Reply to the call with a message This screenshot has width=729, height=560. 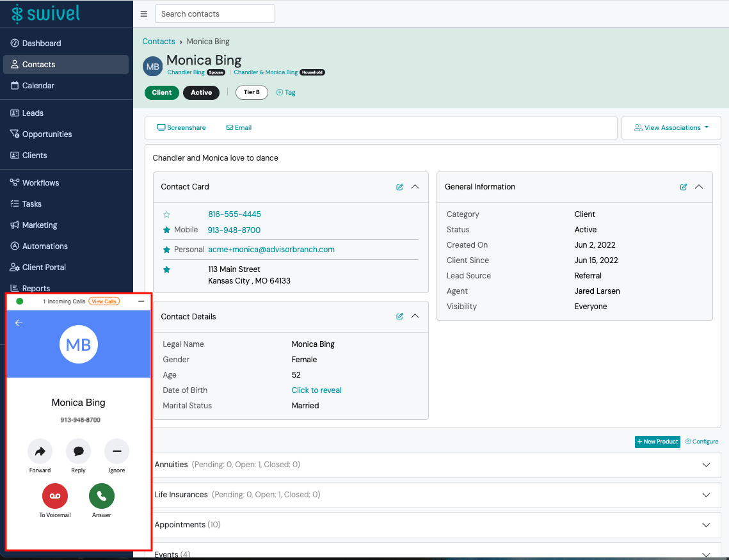[x=78, y=451]
